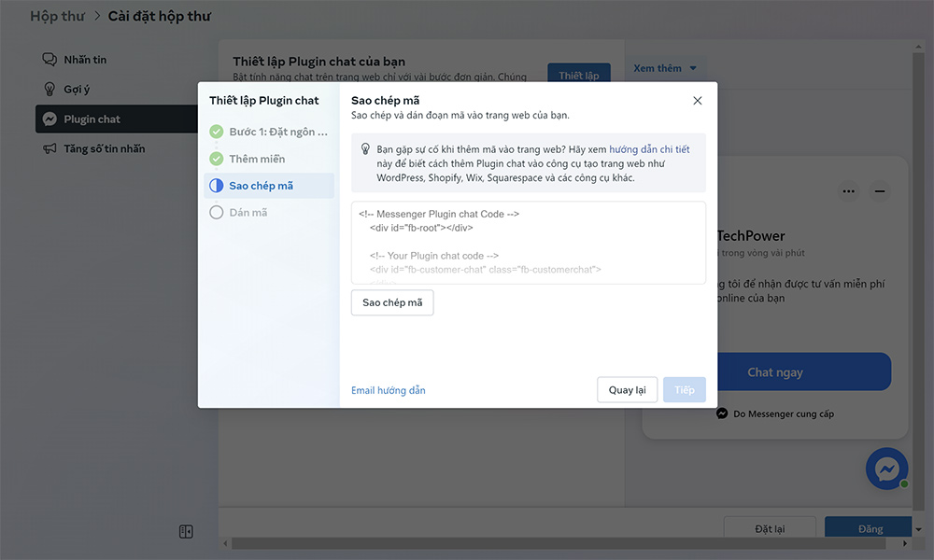Viewport: 934px width, 560px height.
Task: Click the Email hướng dẫn link
Action: tap(388, 390)
